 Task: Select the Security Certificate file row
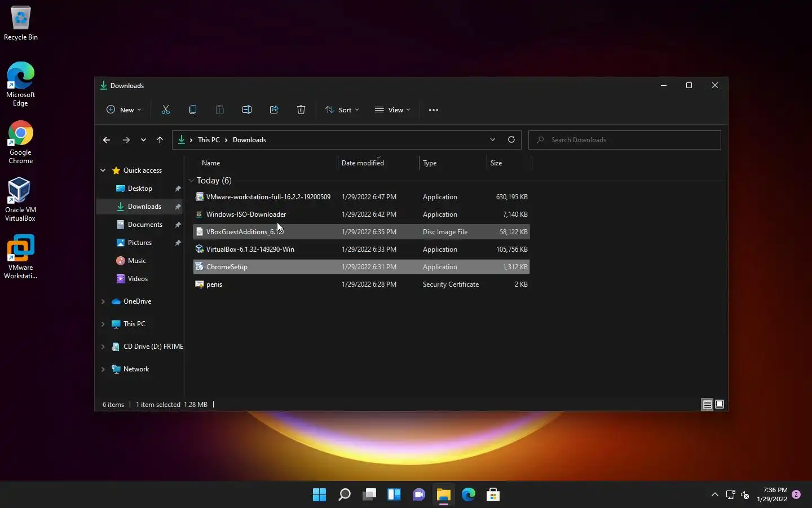[361, 284]
